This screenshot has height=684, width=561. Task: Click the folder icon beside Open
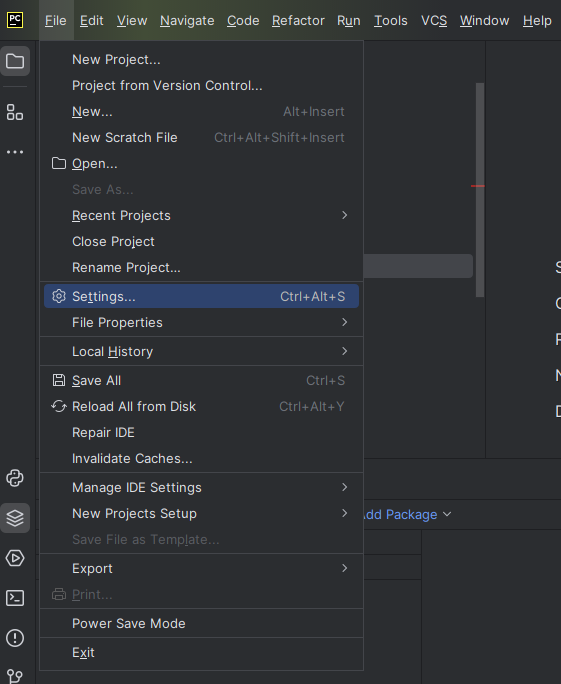click(58, 164)
